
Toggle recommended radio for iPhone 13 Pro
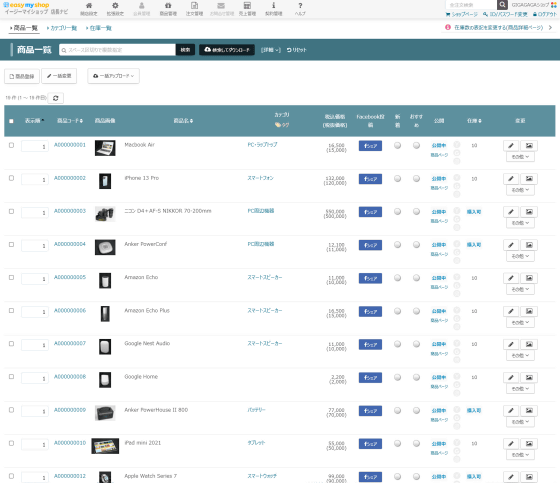coord(416,179)
